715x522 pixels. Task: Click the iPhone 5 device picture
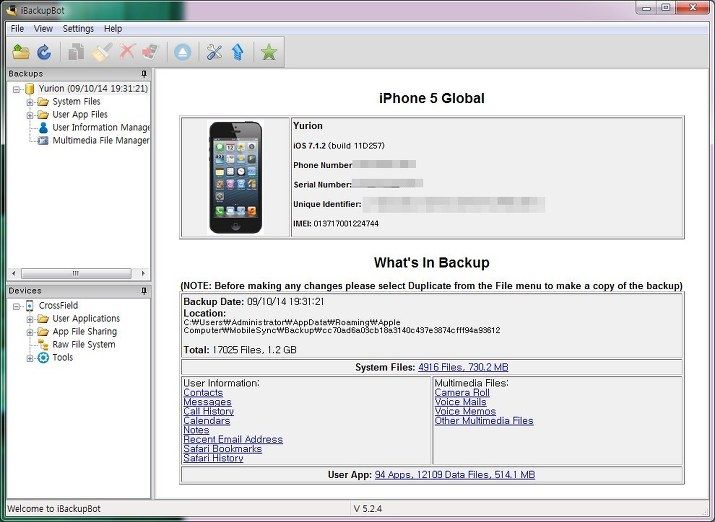[236, 177]
